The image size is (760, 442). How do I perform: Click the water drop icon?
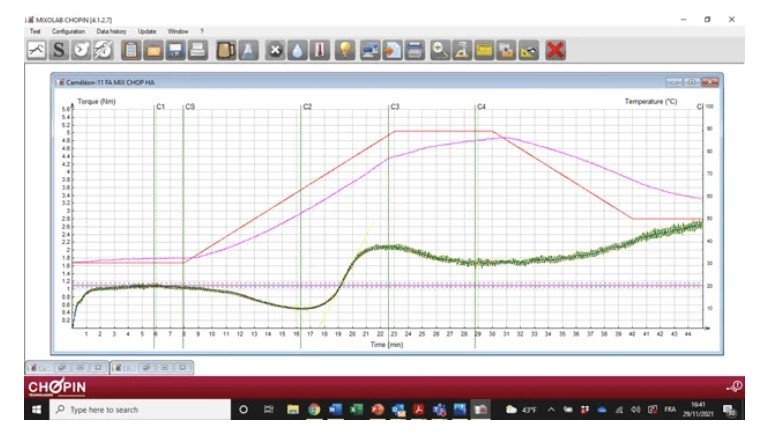click(x=298, y=49)
